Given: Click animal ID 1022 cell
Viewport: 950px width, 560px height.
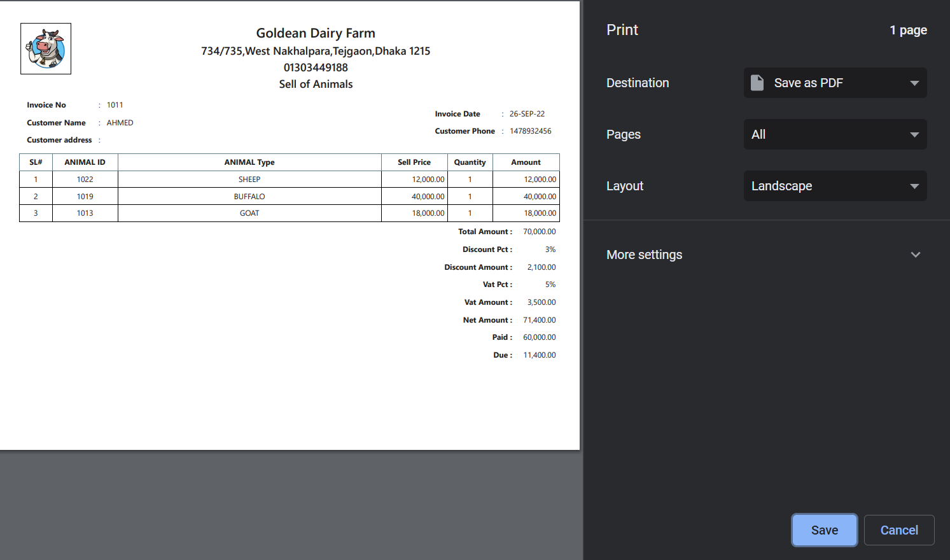Looking at the screenshot, I should 85,179.
